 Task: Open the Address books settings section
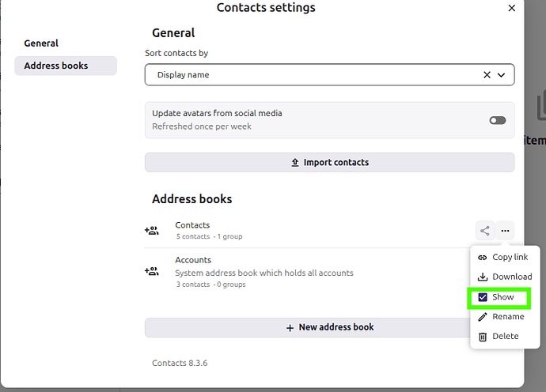(x=56, y=66)
